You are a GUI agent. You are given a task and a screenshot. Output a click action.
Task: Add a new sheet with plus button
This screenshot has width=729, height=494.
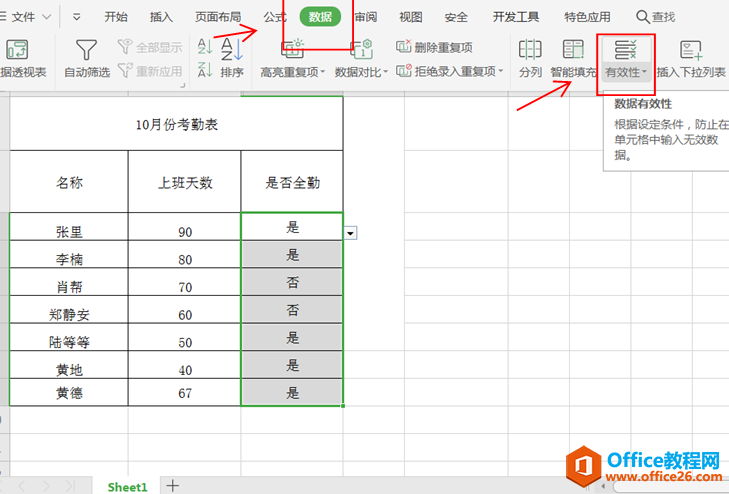click(172, 486)
